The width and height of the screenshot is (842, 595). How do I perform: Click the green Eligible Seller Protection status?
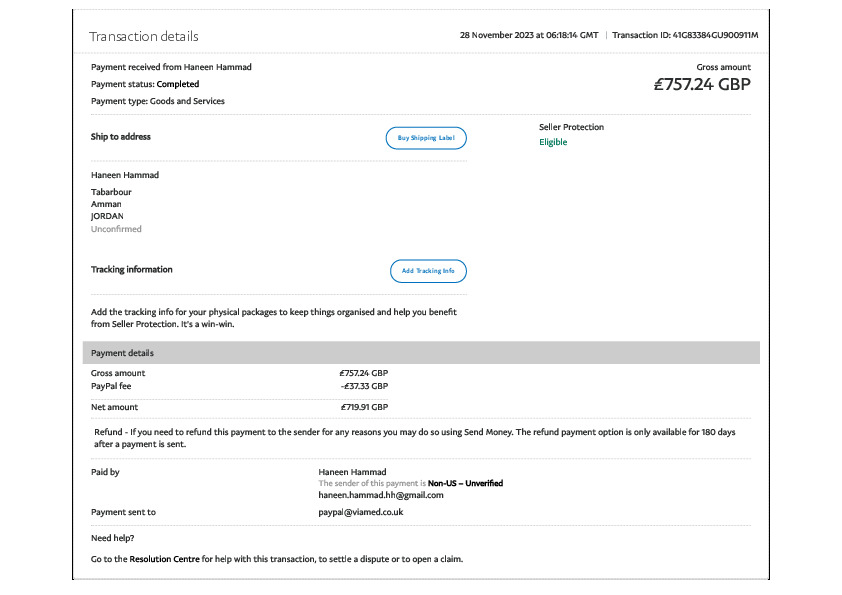(553, 142)
